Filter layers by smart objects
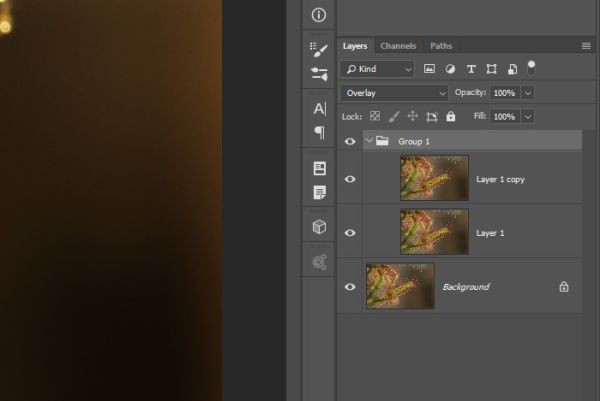 click(x=512, y=69)
